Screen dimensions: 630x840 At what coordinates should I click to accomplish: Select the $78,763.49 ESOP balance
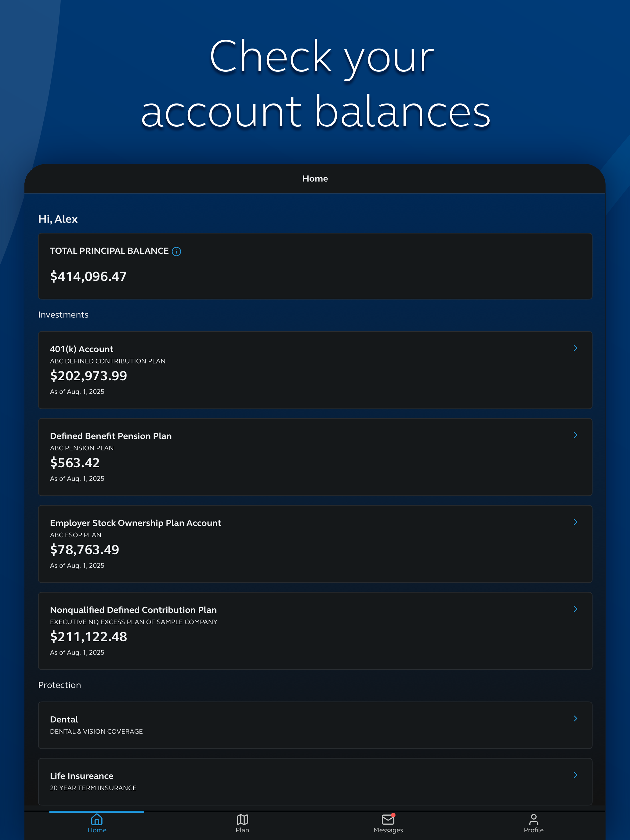point(85,550)
